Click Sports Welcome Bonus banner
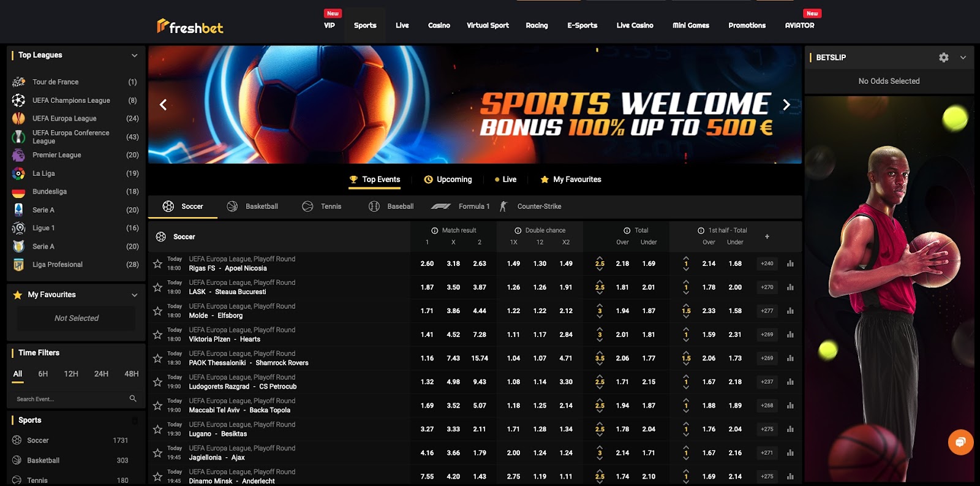Image resolution: width=980 pixels, height=486 pixels. (x=475, y=105)
